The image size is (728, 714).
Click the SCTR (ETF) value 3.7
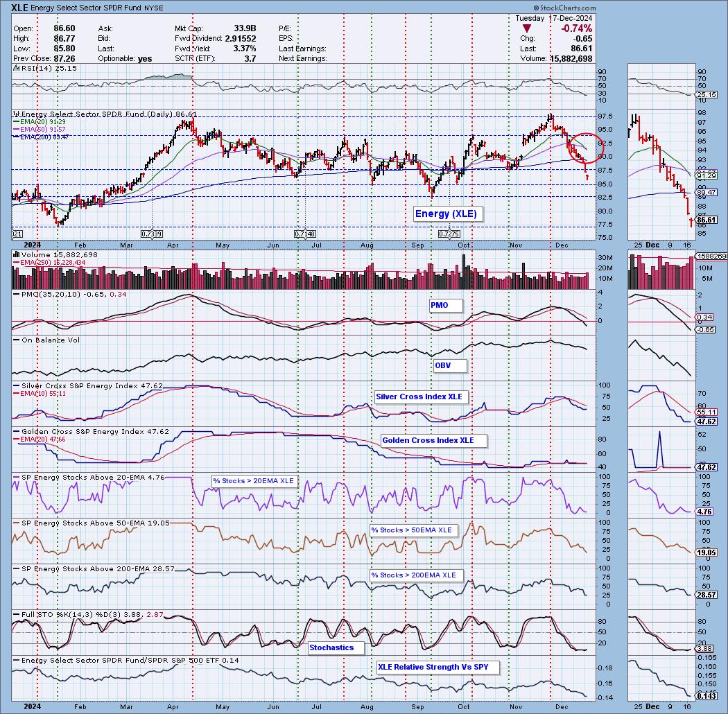coord(250,58)
